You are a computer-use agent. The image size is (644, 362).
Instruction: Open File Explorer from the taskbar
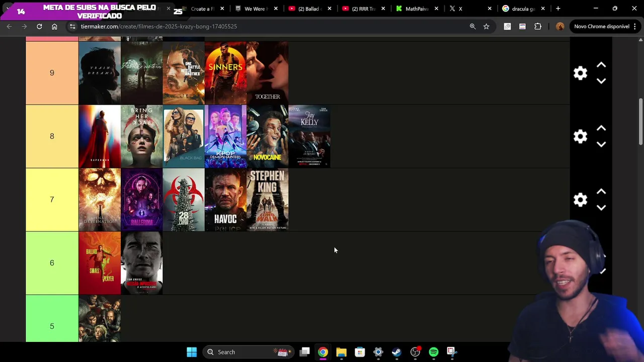(341, 352)
